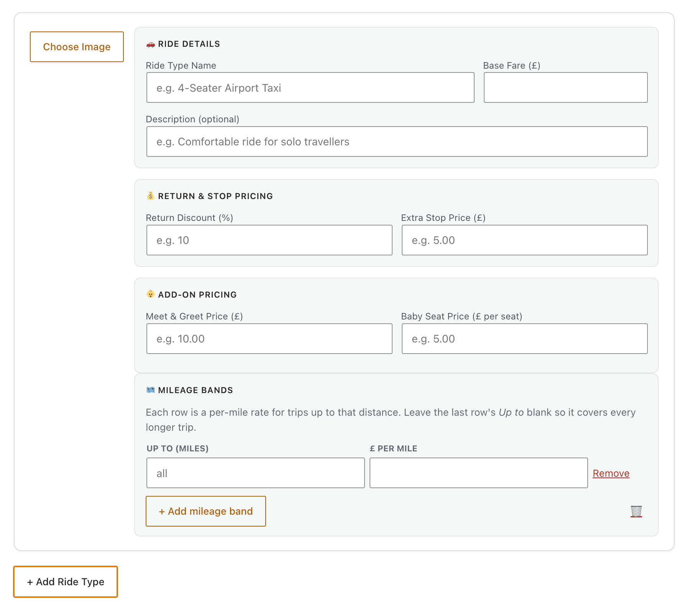Select the £ Per Mile field
This screenshot has height=609, width=700.
(x=479, y=473)
